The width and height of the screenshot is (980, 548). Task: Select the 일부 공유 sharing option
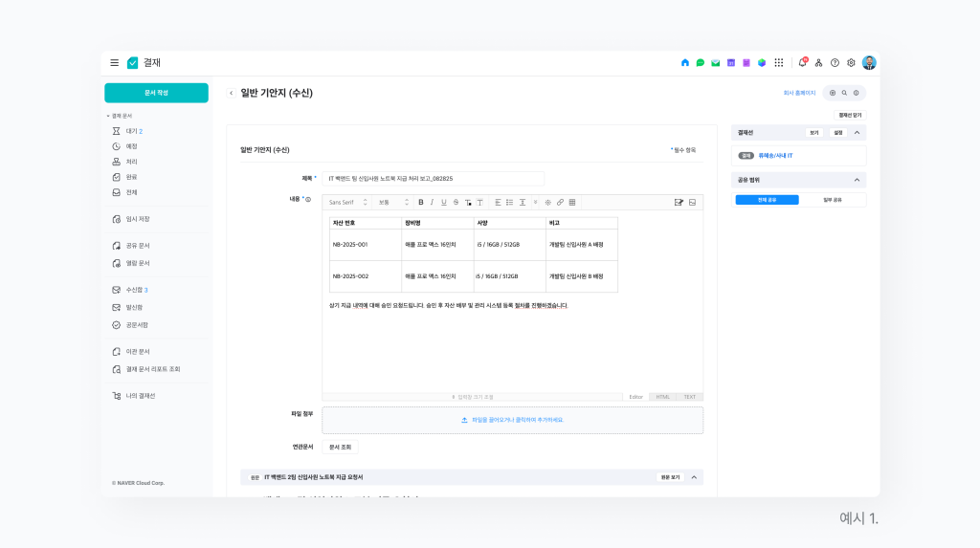tap(833, 200)
